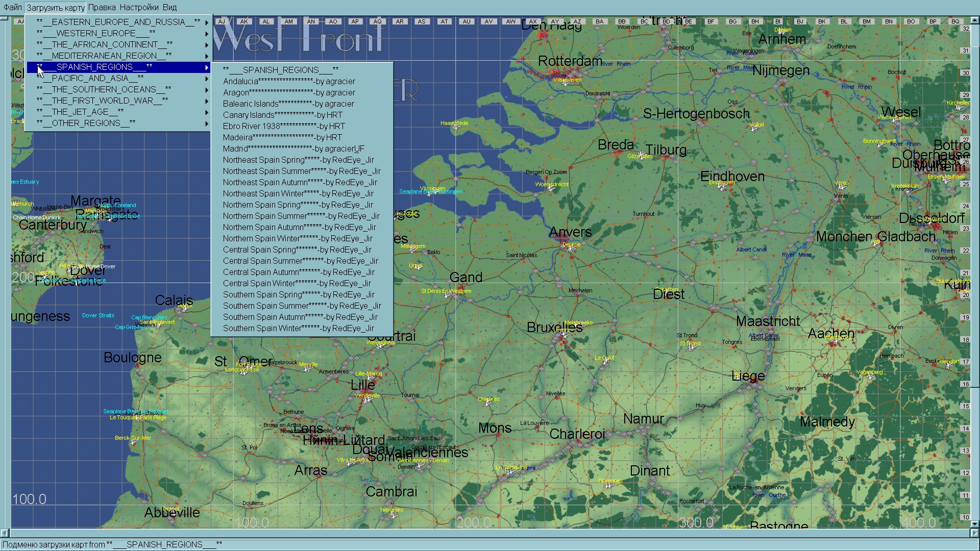The image size is (980, 551).
Task: Click the Woensdrecht airfield icon
Action: (x=550, y=189)
